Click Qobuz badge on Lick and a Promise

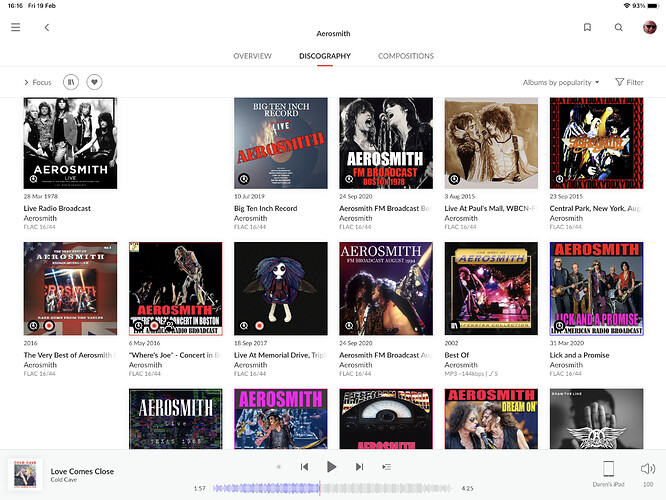[x=560, y=326]
